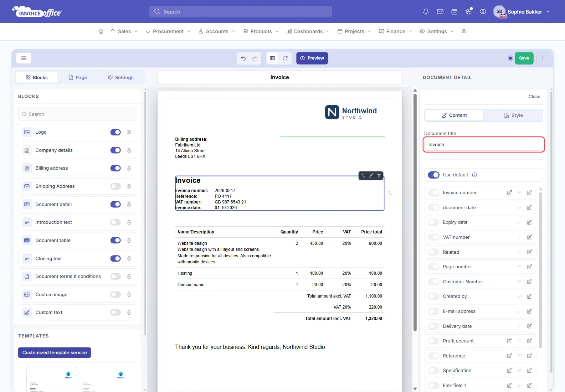
Task: Expand the Procurement menu
Action: (168, 31)
